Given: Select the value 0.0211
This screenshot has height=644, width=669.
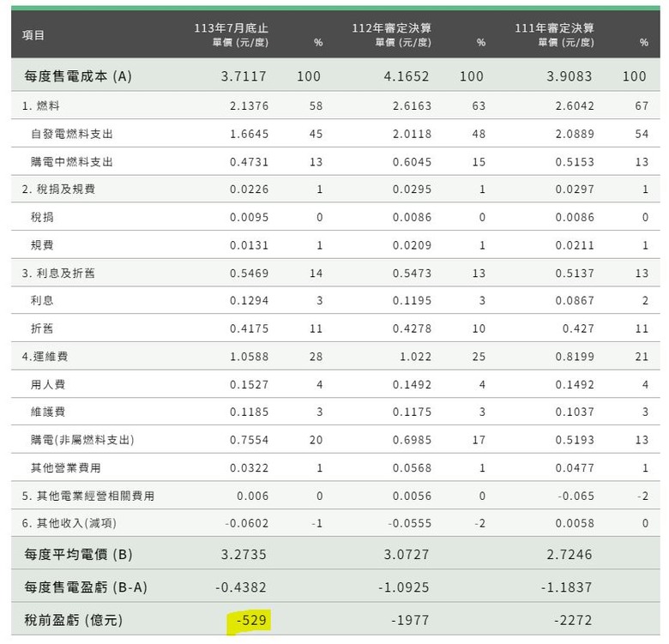Looking at the screenshot, I should point(575,245).
